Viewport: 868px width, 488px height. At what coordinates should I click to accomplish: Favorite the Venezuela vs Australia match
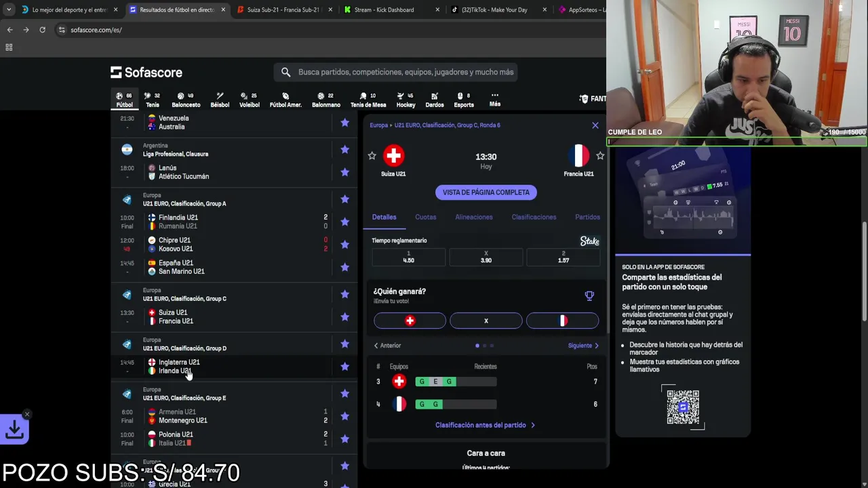click(x=344, y=123)
